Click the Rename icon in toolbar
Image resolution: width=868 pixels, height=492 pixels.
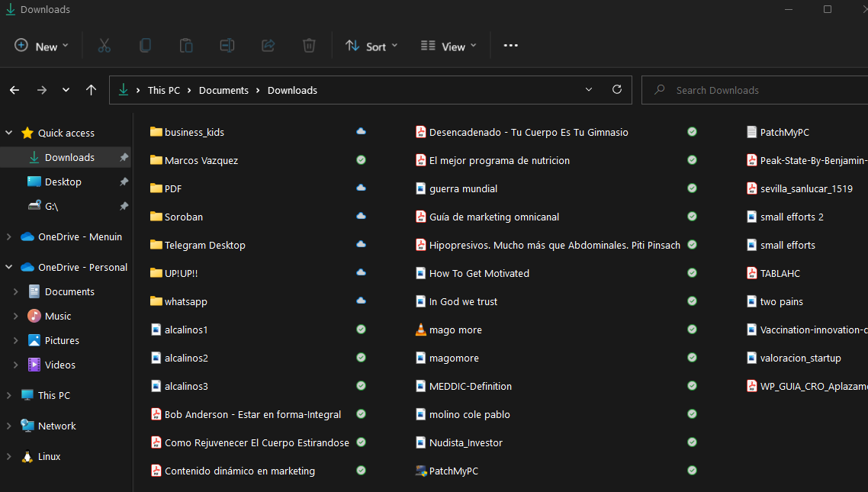(x=227, y=46)
